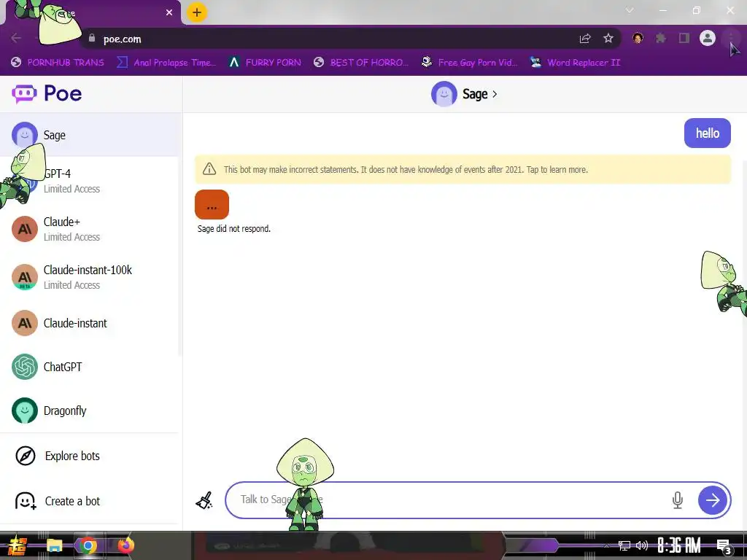This screenshot has width=747, height=560.
Task: Open Chrome three-dot menu
Action: tap(731, 38)
